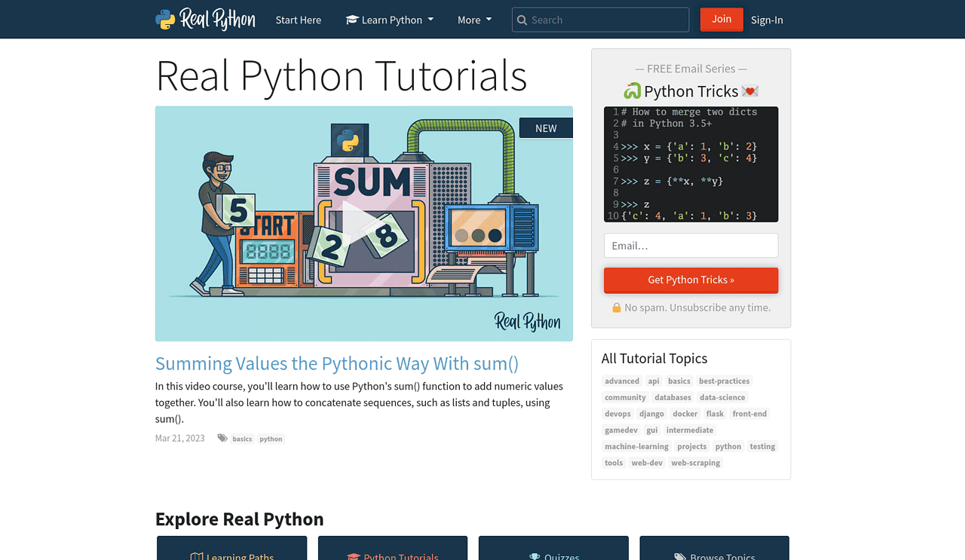Select the api topic tag
Screen dimensions: 965x560
(x=654, y=381)
